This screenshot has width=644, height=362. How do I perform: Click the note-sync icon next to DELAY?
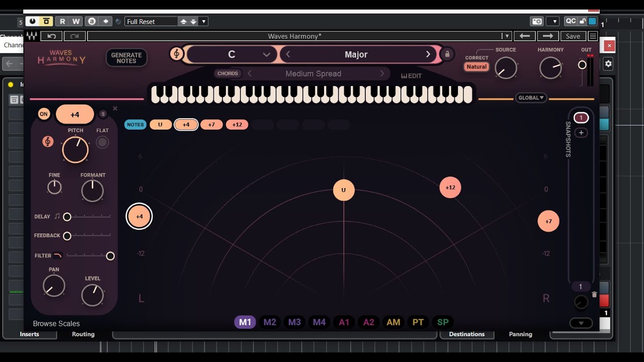pyautogui.click(x=57, y=216)
